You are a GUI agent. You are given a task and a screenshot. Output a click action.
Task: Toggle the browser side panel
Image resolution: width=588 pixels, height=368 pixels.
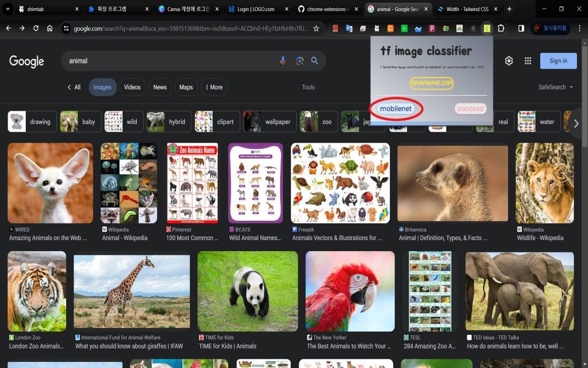click(521, 29)
